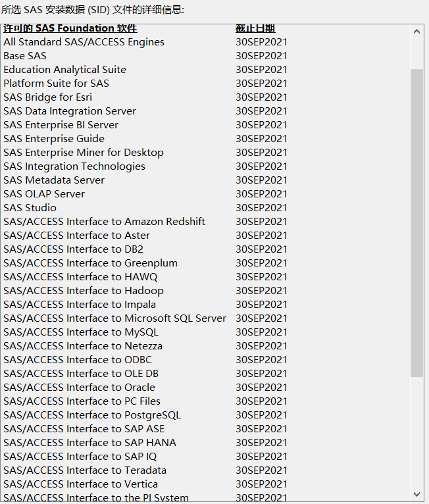Click SAS/ACCESS Interface to PostgreSQL
Screen dimensions: 429x504
[92, 415]
